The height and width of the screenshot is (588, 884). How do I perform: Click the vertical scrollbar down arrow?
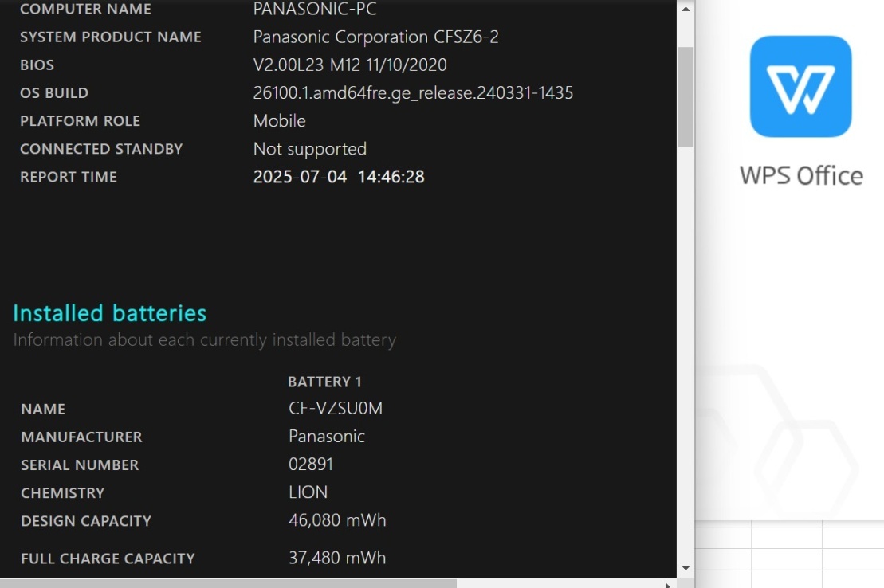point(686,568)
